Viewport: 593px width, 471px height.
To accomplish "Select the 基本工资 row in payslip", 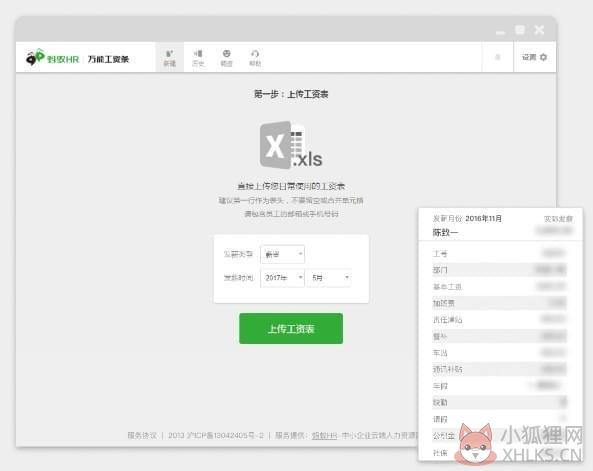I will pyautogui.click(x=500, y=287).
